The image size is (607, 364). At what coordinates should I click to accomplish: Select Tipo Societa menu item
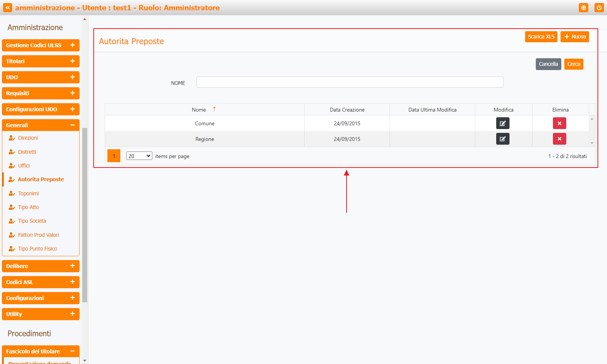tap(32, 221)
